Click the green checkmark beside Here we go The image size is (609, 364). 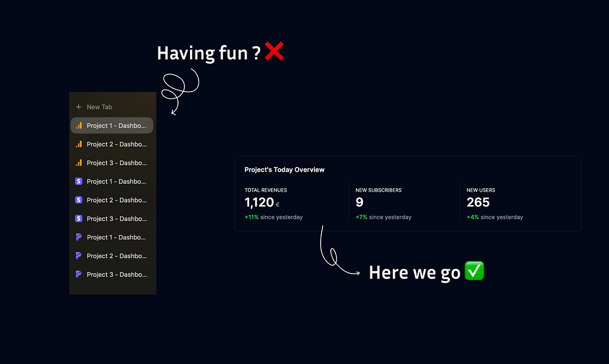point(473,271)
